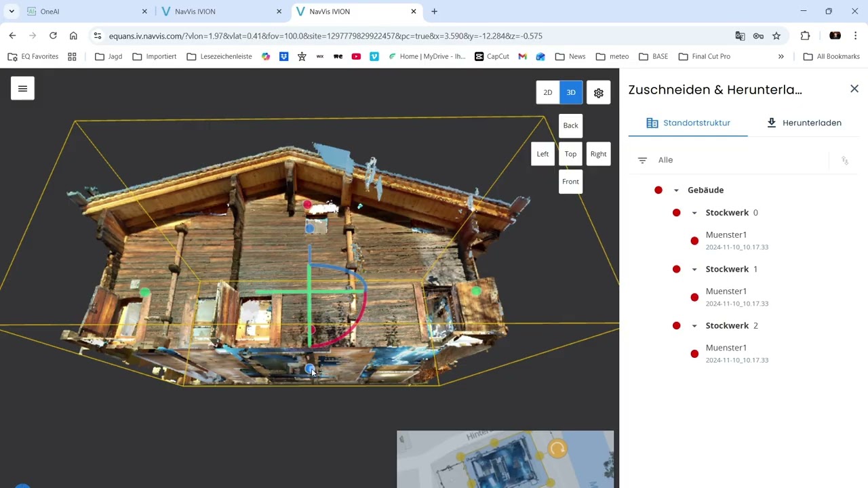Set the view to Front
The height and width of the screenshot is (488, 868).
[x=570, y=182]
